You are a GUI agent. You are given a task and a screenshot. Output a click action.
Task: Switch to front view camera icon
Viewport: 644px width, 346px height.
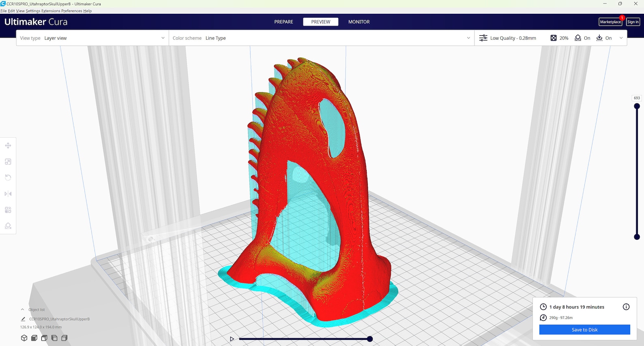coord(34,338)
